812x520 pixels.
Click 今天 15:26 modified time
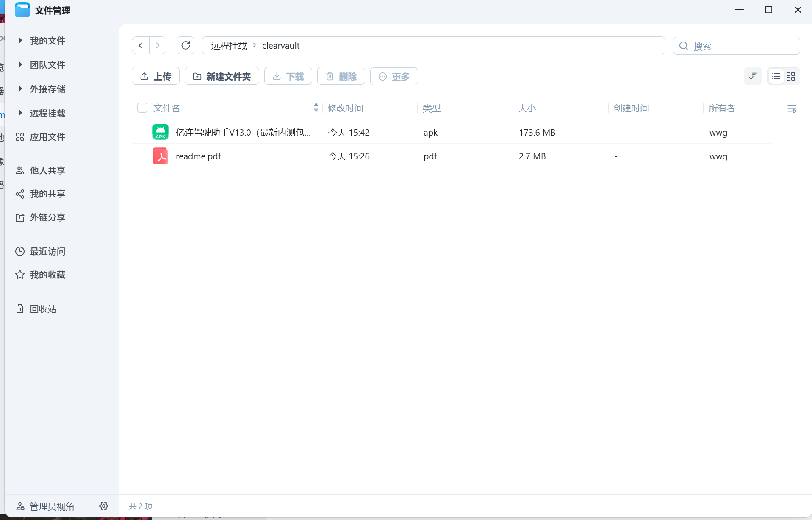pyautogui.click(x=349, y=156)
